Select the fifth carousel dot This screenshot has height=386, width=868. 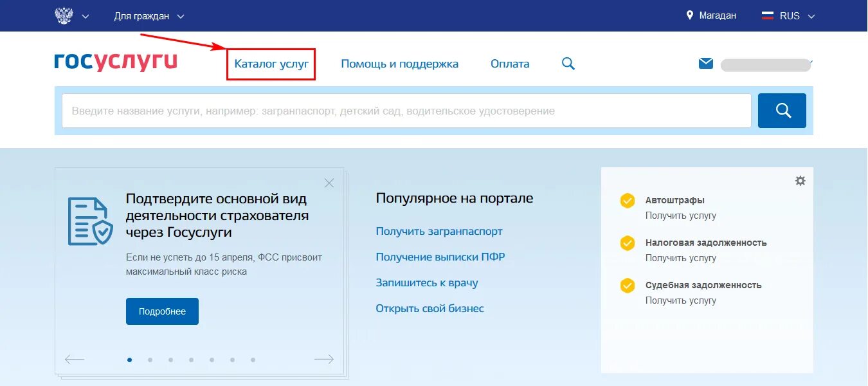pyautogui.click(x=212, y=360)
